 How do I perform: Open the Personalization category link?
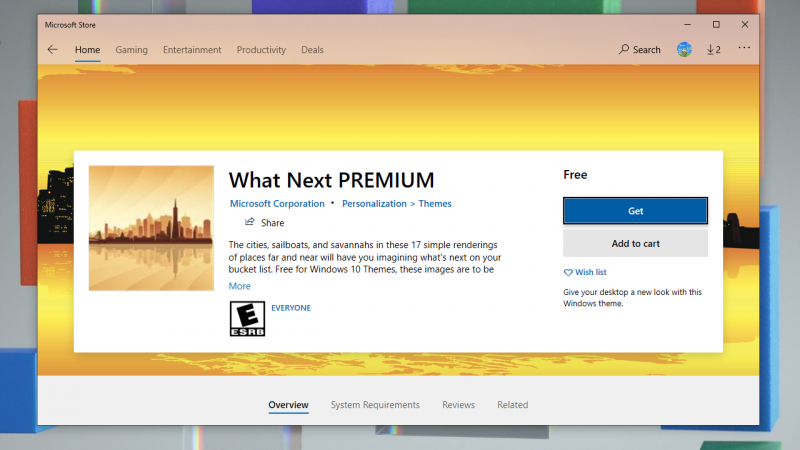[374, 204]
